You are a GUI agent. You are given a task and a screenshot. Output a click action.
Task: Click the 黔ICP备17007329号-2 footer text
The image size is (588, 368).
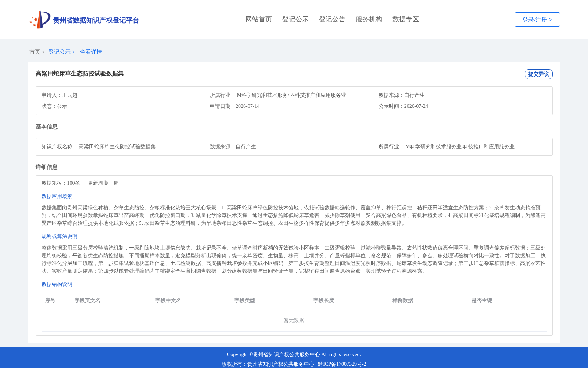[x=342, y=364]
